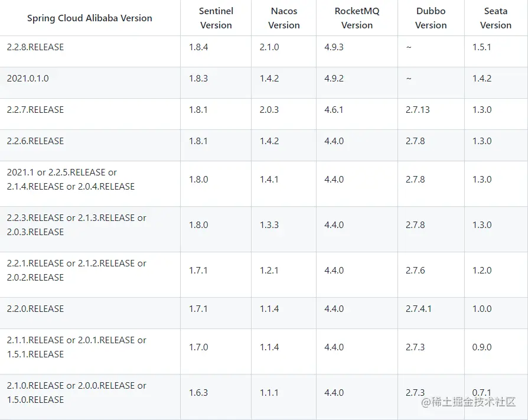The height and width of the screenshot is (420, 528).
Task: Click Seata "1.3.0" in the 2021.1 row
Action: click(x=482, y=180)
